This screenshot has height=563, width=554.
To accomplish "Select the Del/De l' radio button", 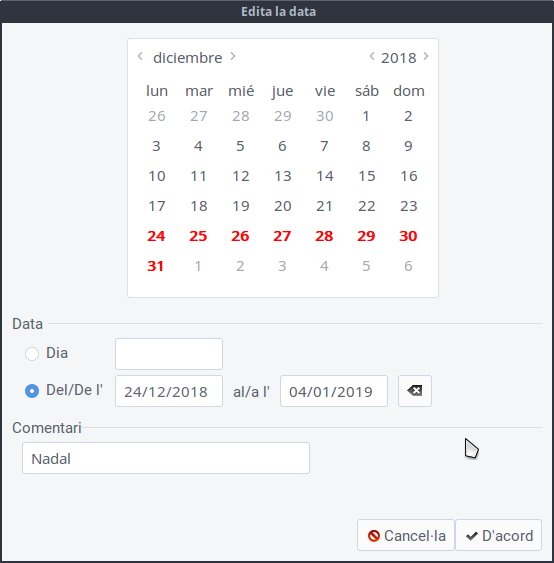I will pyautogui.click(x=32, y=391).
